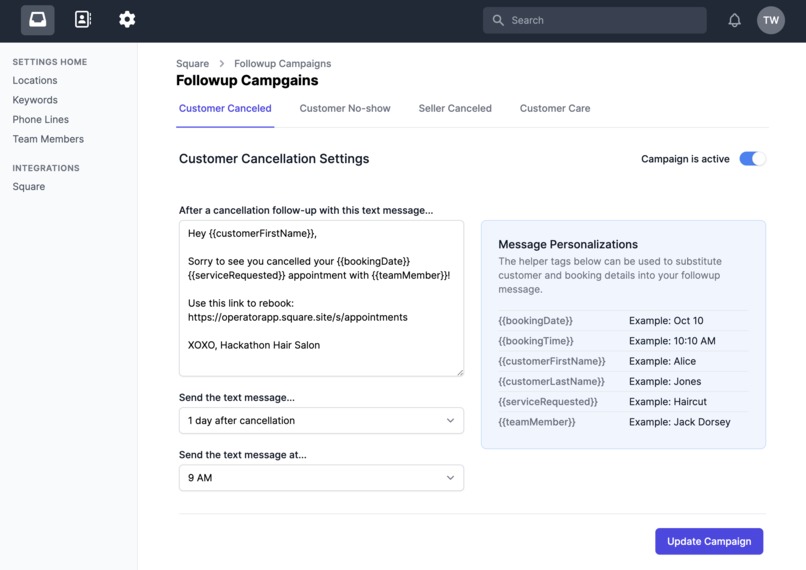Open the Square integration in the sidebar
This screenshot has height=570, width=806.
(x=29, y=187)
